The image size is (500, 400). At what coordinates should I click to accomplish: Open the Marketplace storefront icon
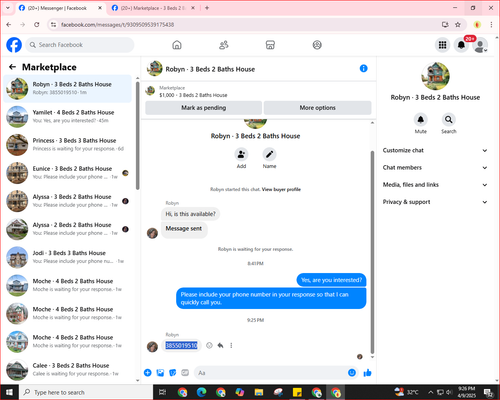270,45
